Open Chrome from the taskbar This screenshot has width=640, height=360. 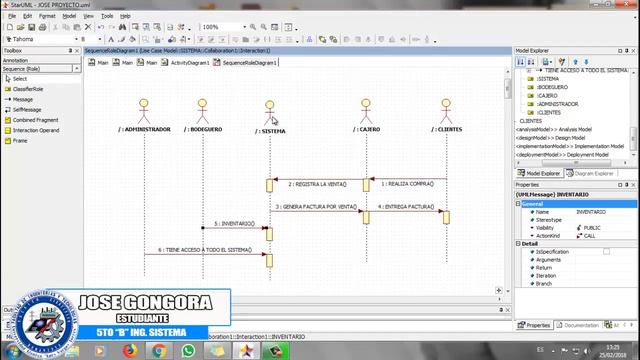coord(159,351)
